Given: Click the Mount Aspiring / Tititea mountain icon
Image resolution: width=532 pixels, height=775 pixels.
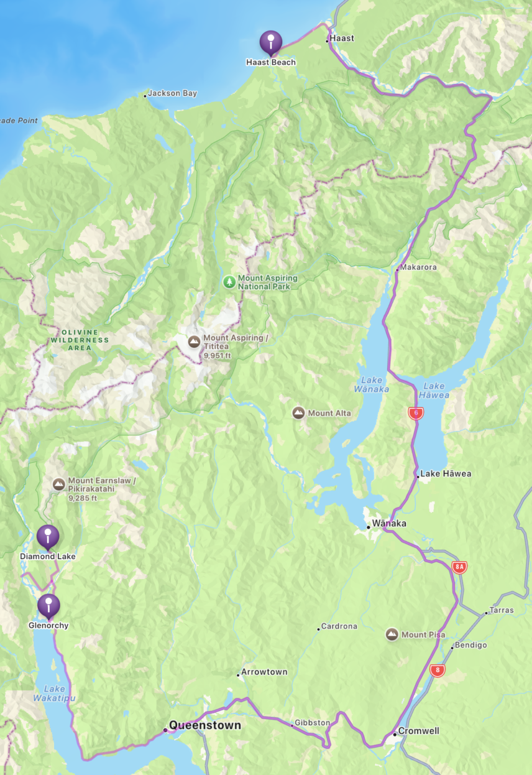Looking at the screenshot, I should pos(194,341).
